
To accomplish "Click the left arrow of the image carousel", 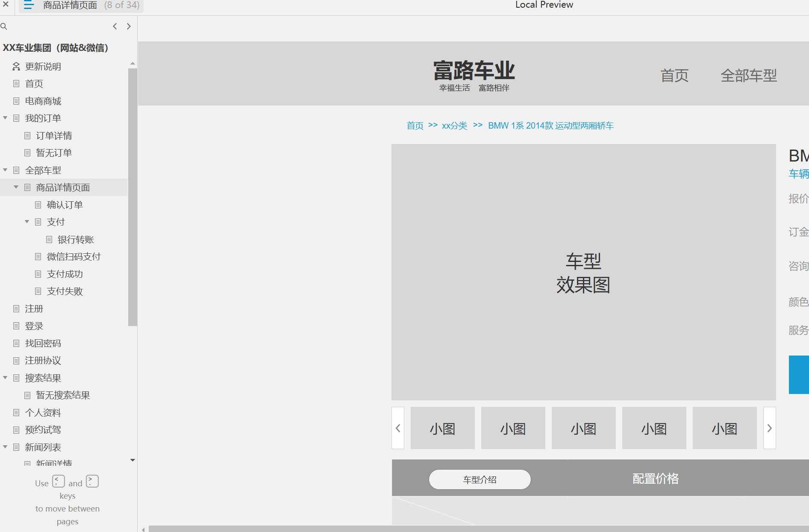I will point(398,428).
